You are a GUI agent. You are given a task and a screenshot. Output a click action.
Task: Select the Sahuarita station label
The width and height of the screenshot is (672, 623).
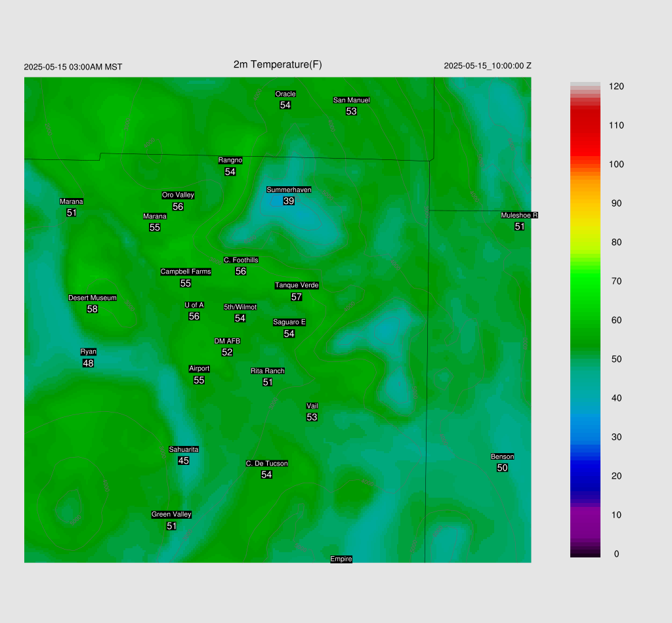[x=184, y=449]
